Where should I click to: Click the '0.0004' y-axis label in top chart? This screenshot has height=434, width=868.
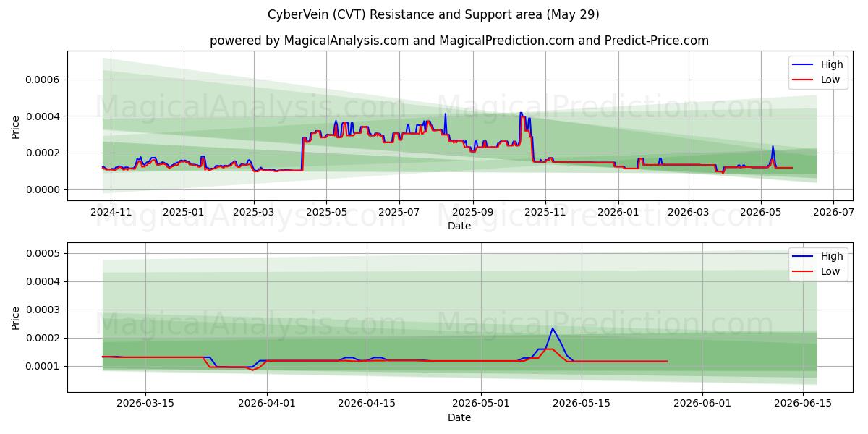43,116
